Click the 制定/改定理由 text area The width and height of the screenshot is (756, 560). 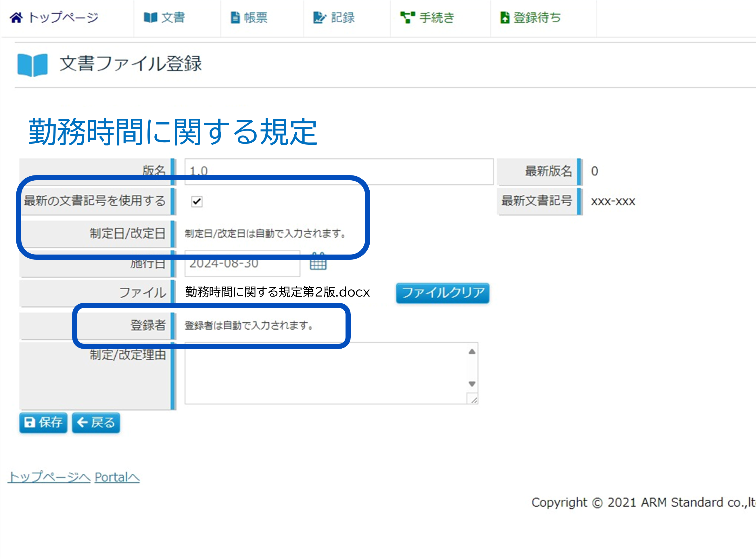325,373
